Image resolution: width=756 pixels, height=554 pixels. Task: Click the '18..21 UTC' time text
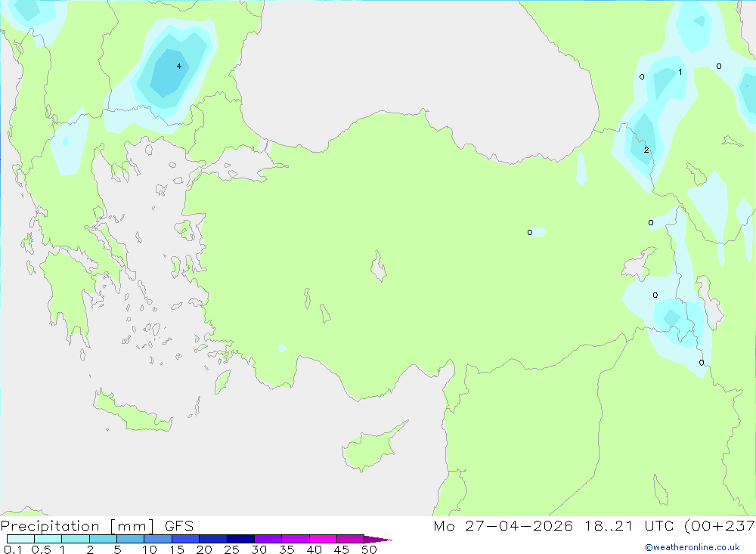click(630, 525)
